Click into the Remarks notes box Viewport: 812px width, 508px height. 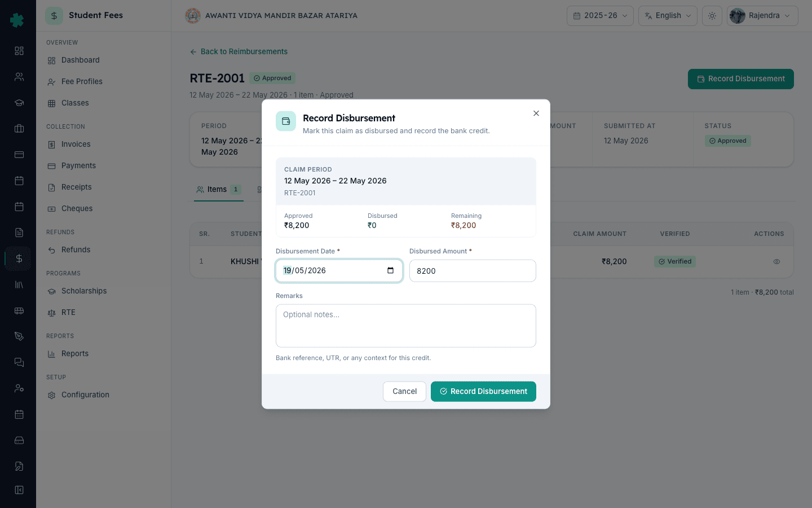click(x=406, y=326)
